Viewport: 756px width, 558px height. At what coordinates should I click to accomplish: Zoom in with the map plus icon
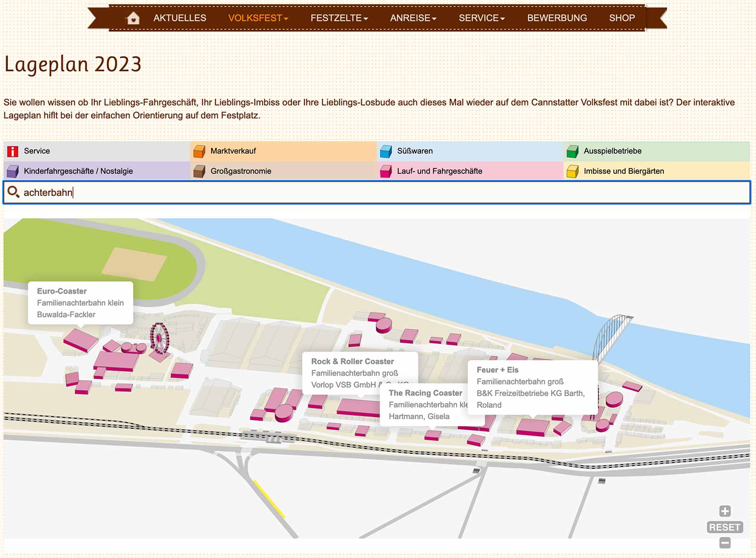pos(725,511)
